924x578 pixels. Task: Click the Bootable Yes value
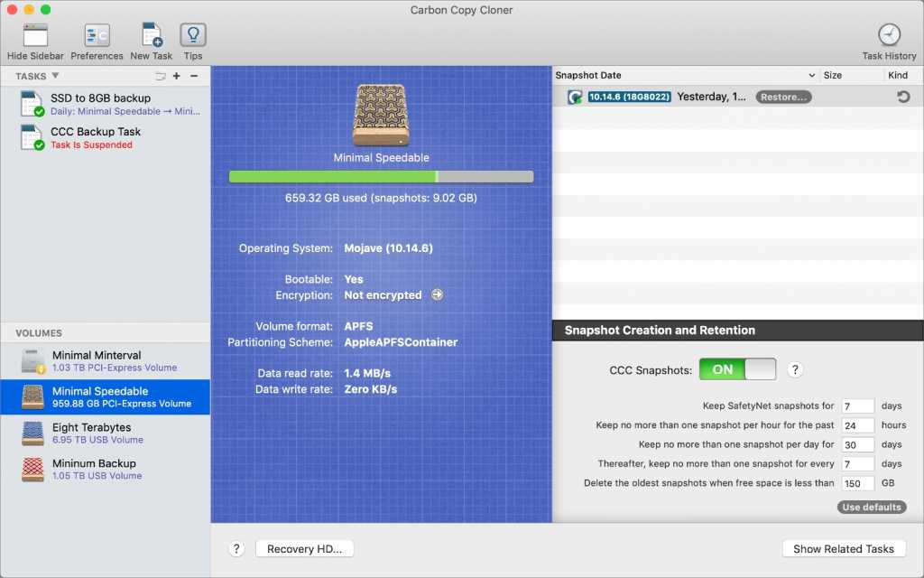coord(354,279)
